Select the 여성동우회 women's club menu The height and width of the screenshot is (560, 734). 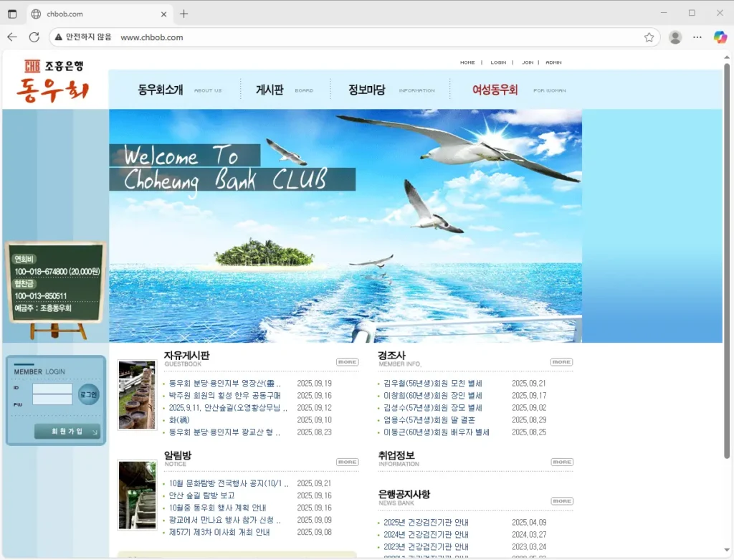(495, 89)
